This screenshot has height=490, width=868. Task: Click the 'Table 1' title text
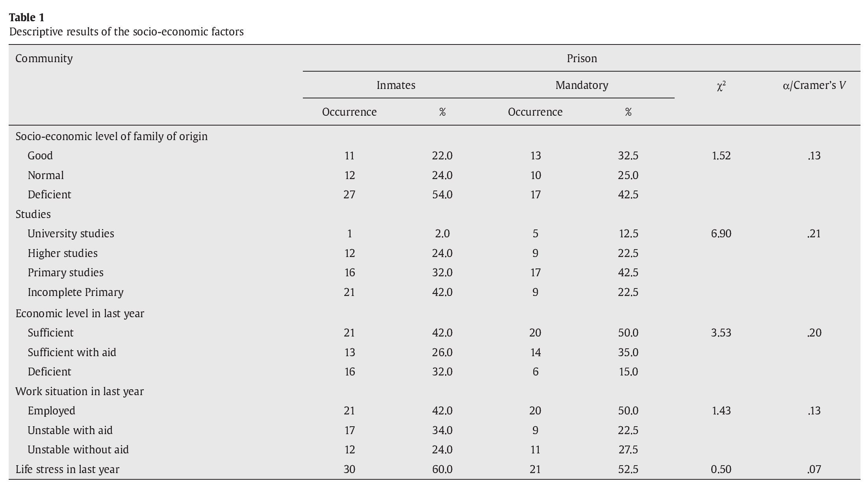click(x=27, y=17)
